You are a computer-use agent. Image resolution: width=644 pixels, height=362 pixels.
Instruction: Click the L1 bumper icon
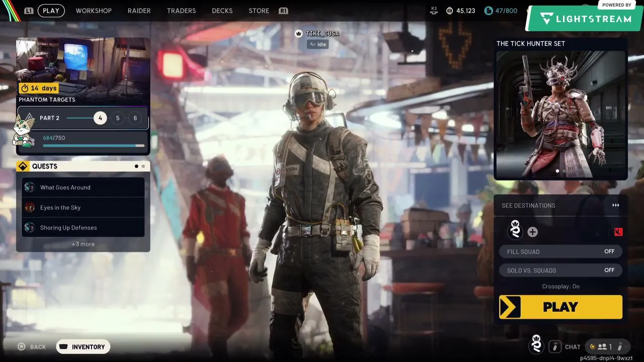[29, 11]
